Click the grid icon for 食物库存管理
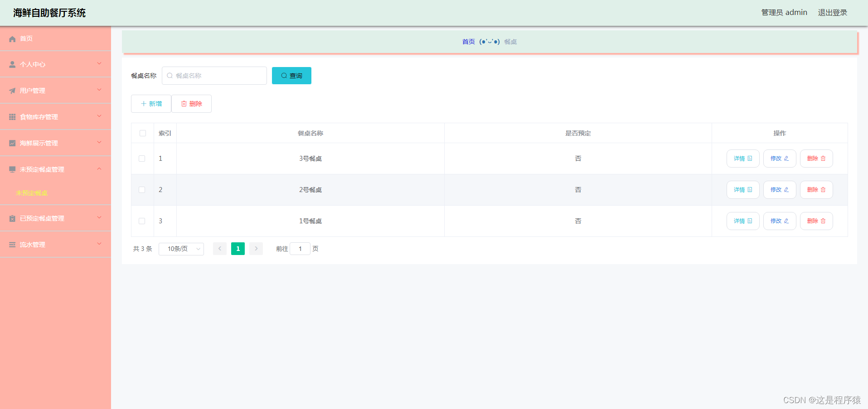 tap(12, 117)
